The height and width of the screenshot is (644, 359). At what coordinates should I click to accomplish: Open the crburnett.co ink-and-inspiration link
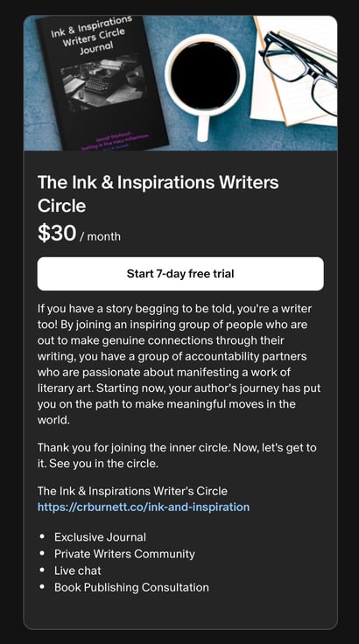144,507
